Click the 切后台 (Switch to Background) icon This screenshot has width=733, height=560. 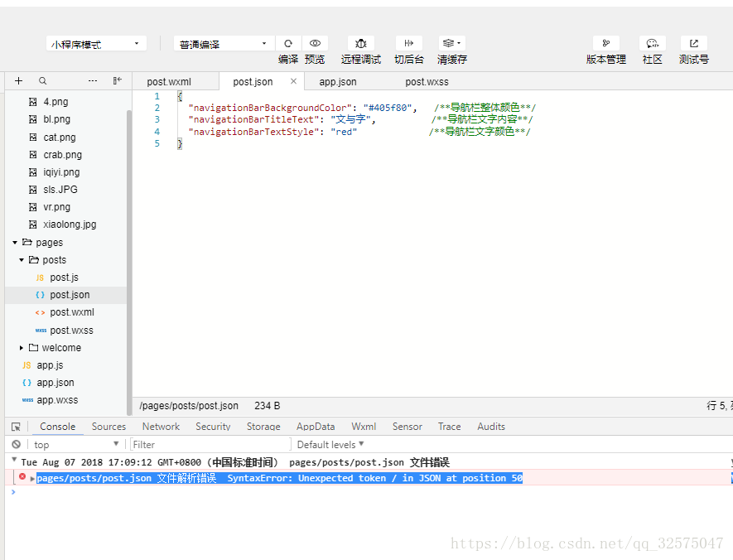pyautogui.click(x=408, y=42)
